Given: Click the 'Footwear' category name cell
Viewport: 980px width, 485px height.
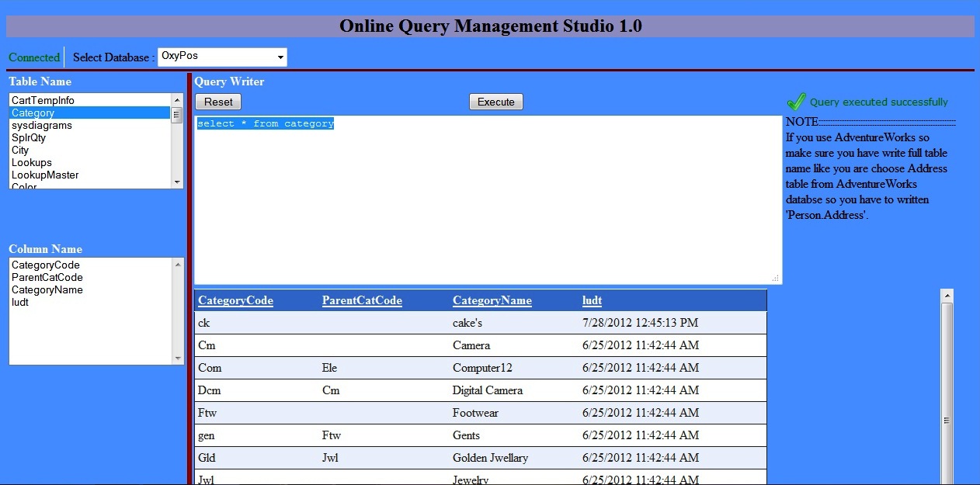Looking at the screenshot, I should point(514,413).
